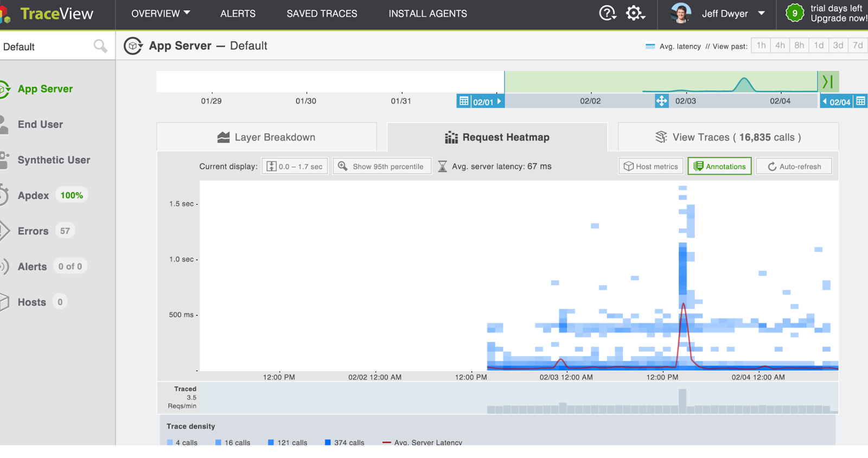Screen dimensions: 868x458
Task: Click the latency peak in overview timeline
Action: 744,84
